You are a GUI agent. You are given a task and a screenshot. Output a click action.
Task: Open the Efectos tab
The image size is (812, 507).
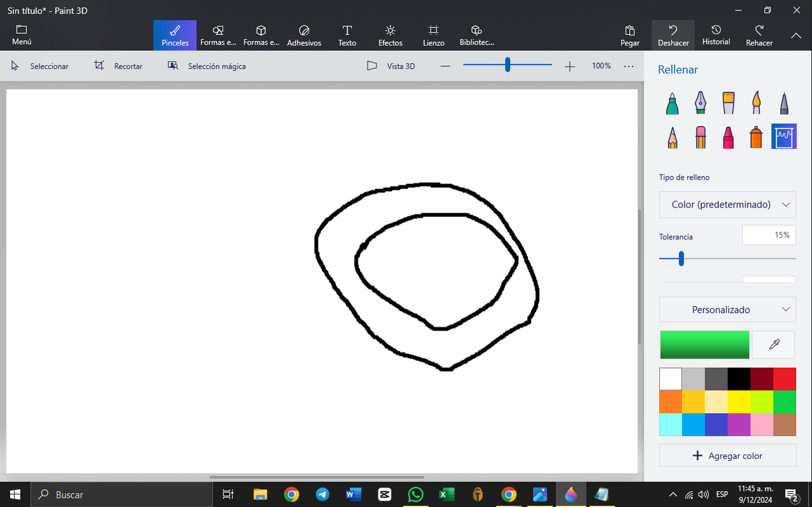pos(390,36)
